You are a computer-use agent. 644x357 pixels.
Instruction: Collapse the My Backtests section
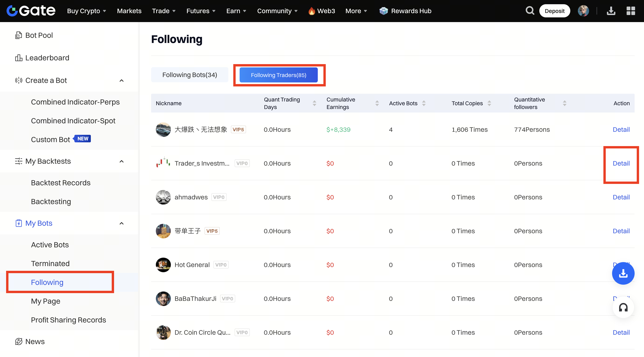click(122, 161)
